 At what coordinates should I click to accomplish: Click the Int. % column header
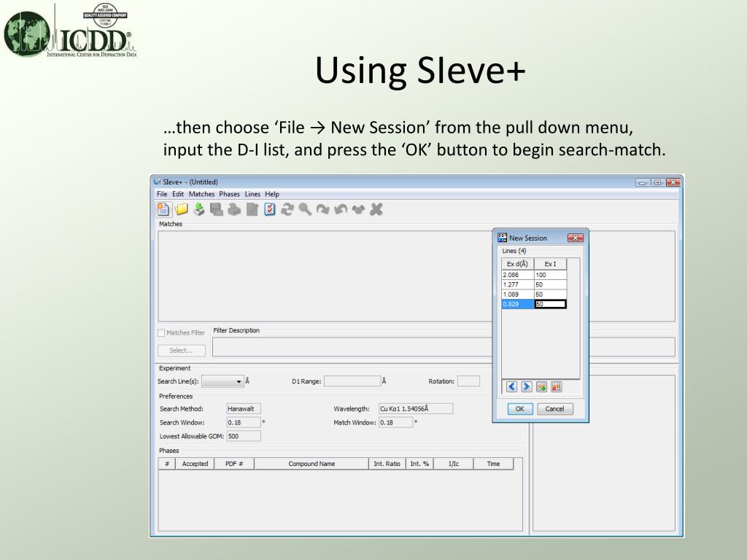419,464
